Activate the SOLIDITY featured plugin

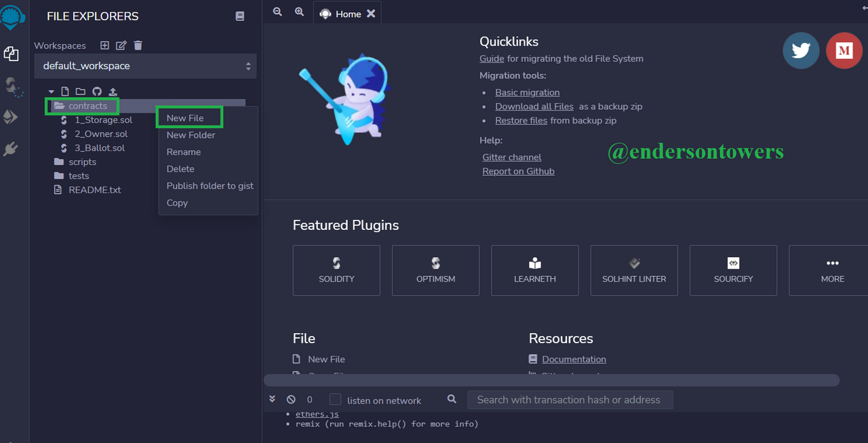click(x=336, y=270)
